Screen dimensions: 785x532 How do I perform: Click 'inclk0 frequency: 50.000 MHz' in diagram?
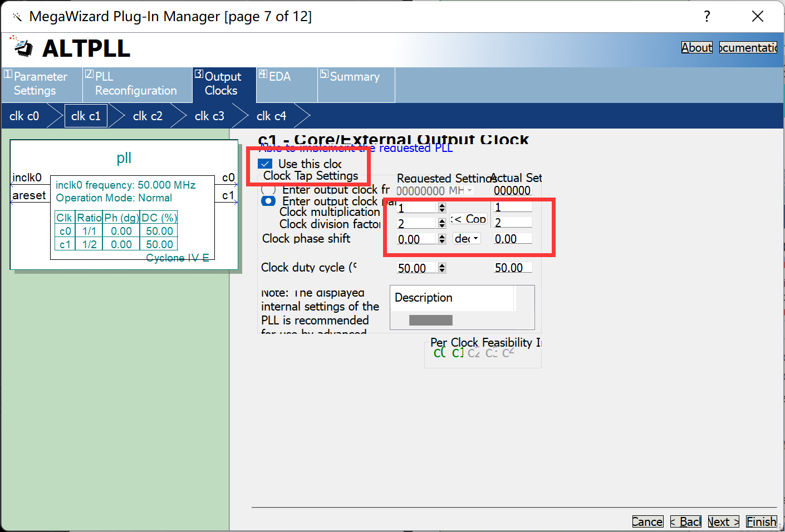126,185
